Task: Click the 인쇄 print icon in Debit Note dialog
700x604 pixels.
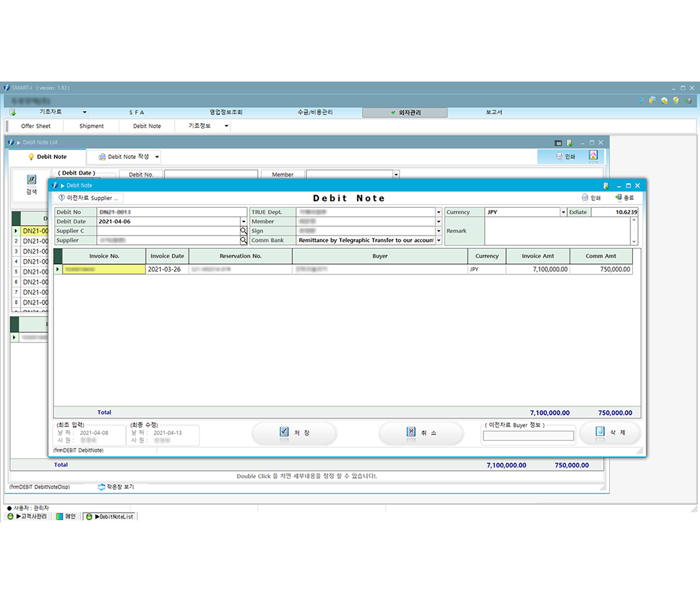Action: (590, 198)
